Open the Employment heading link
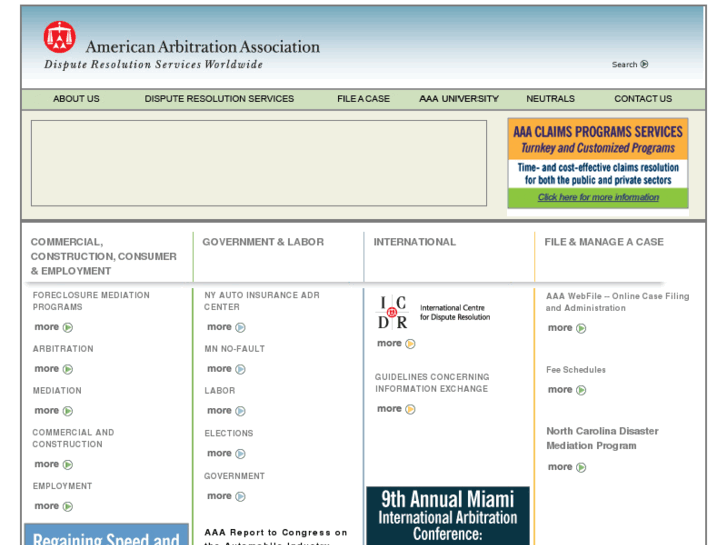The image size is (727, 545). 63,486
